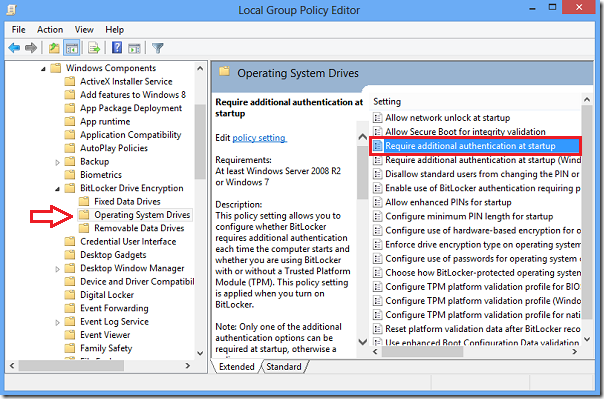
Task: Select Add features to Windows 8 folder
Action: tap(133, 95)
